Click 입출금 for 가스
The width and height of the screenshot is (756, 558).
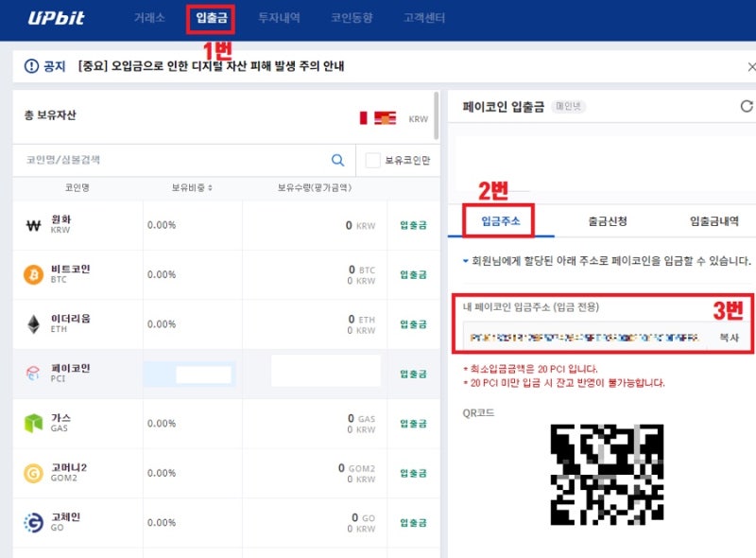click(x=413, y=424)
